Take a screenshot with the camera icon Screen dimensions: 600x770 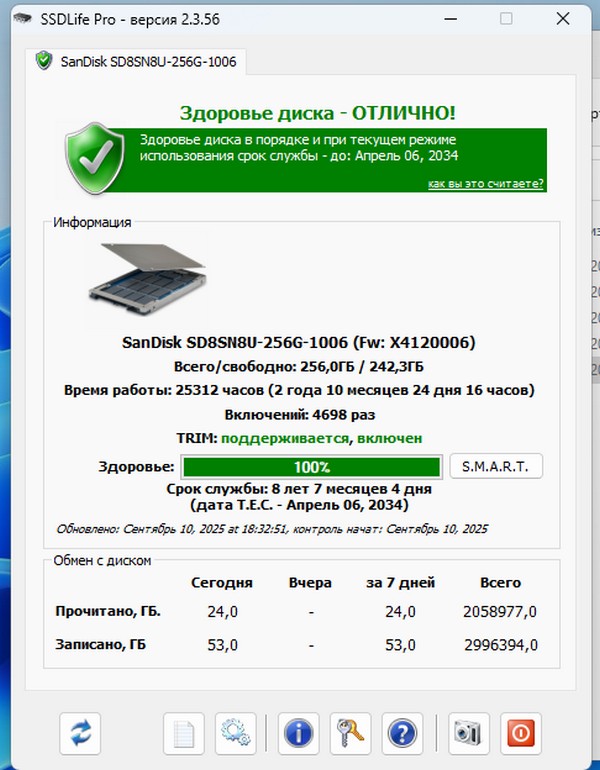(x=467, y=734)
